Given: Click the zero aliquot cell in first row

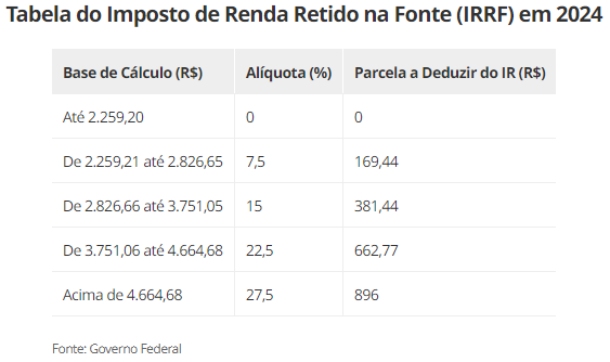Looking at the screenshot, I should (x=289, y=117).
